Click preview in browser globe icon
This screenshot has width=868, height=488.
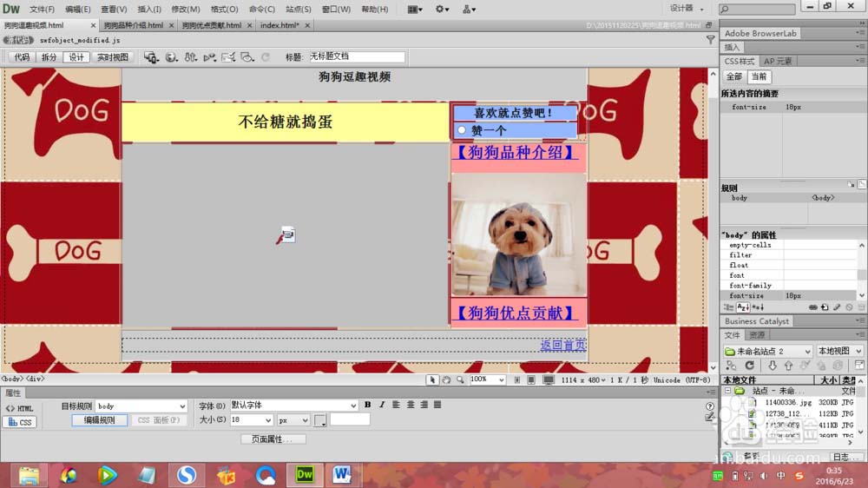click(x=171, y=57)
